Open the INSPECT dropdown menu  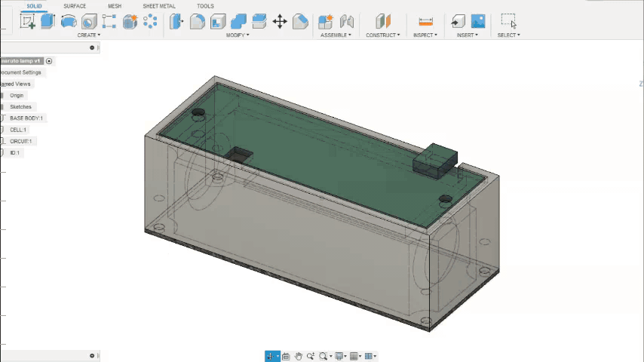pyautogui.click(x=425, y=35)
